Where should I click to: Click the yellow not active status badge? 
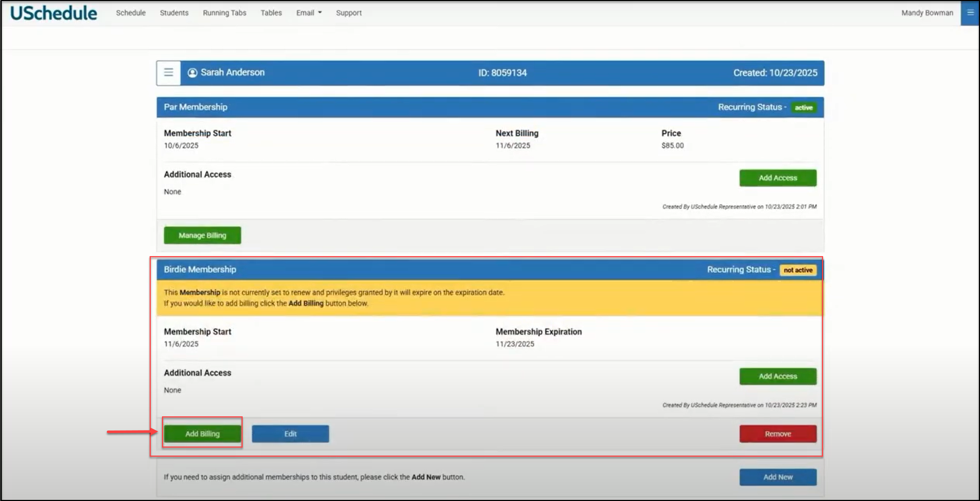pos(798,270)
